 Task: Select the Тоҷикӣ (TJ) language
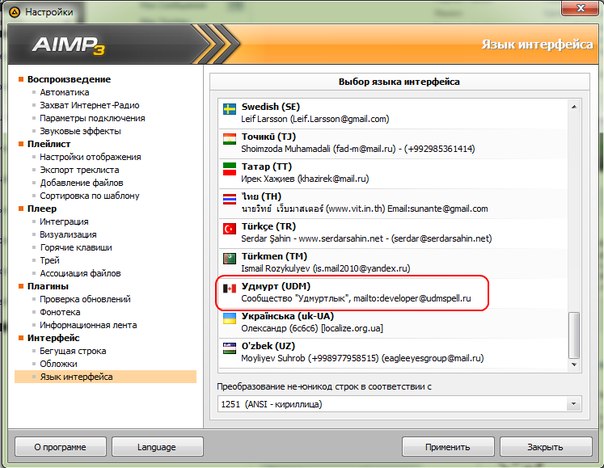tap(392, 143)
